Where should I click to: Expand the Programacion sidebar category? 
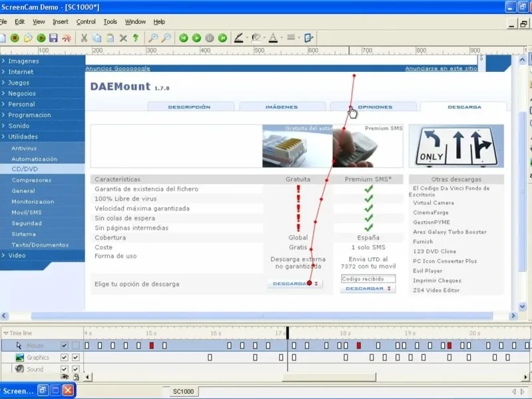pyautogui.click(x=3, y=114)
